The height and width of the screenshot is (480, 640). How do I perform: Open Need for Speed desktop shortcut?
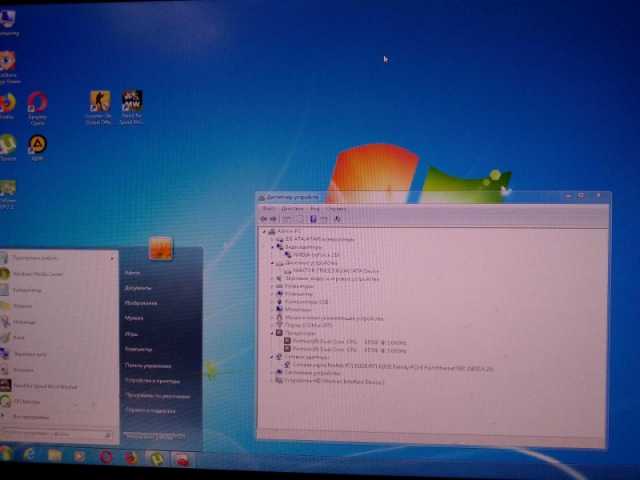click(131, 107)
